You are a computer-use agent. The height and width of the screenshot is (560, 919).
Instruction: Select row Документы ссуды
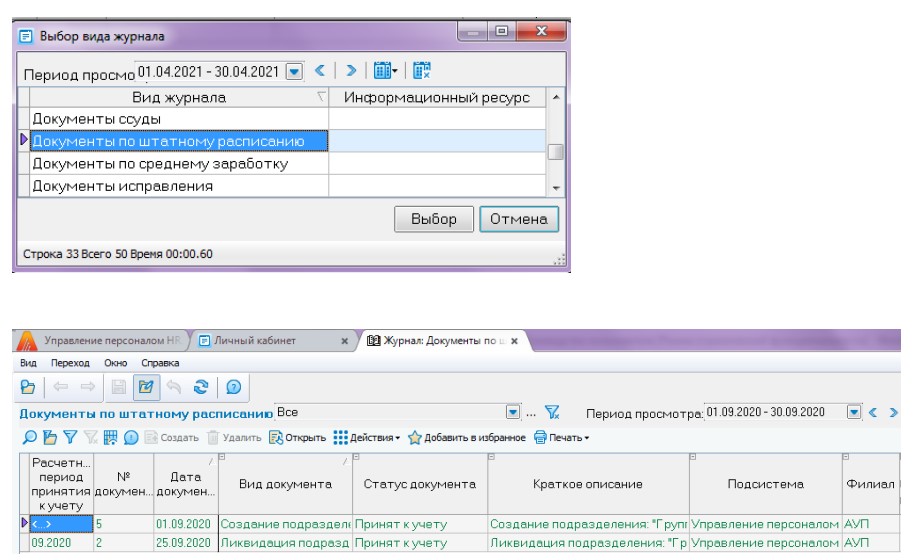pyautogui.click(x=179, y=119)
